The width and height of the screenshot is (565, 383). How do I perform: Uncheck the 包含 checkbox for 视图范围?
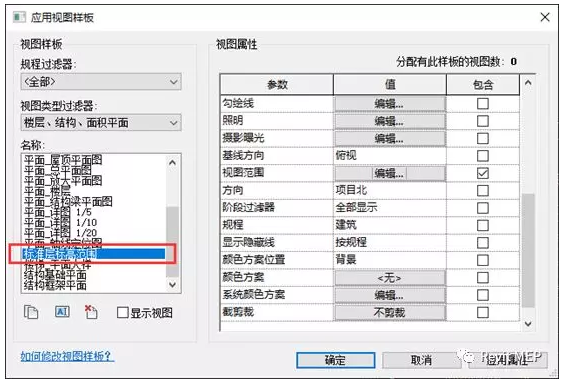482,173
